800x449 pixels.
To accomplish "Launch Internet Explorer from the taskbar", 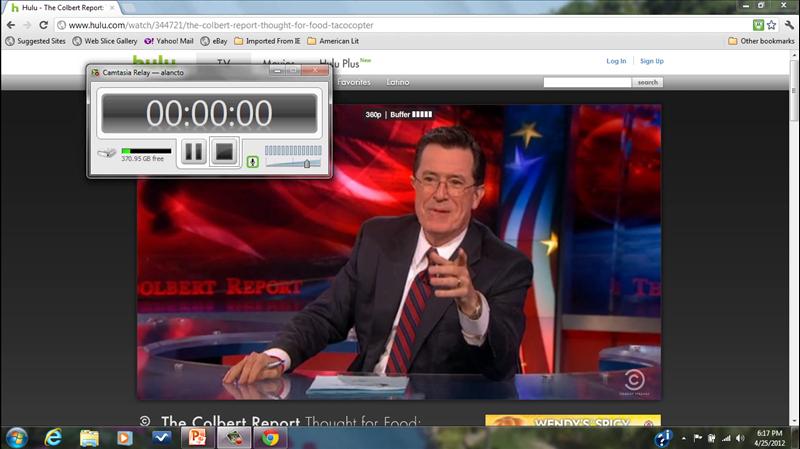I will click(x=53, y=438).
